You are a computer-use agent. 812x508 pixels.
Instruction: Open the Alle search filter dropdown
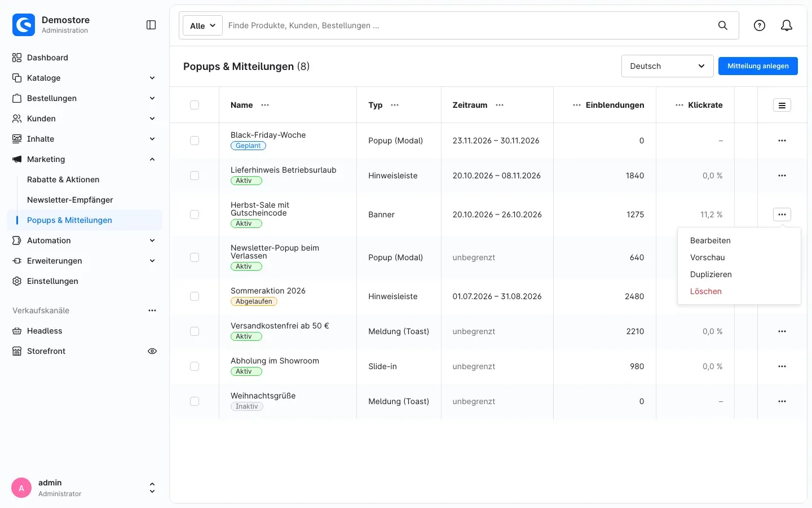tap(202, 25)
